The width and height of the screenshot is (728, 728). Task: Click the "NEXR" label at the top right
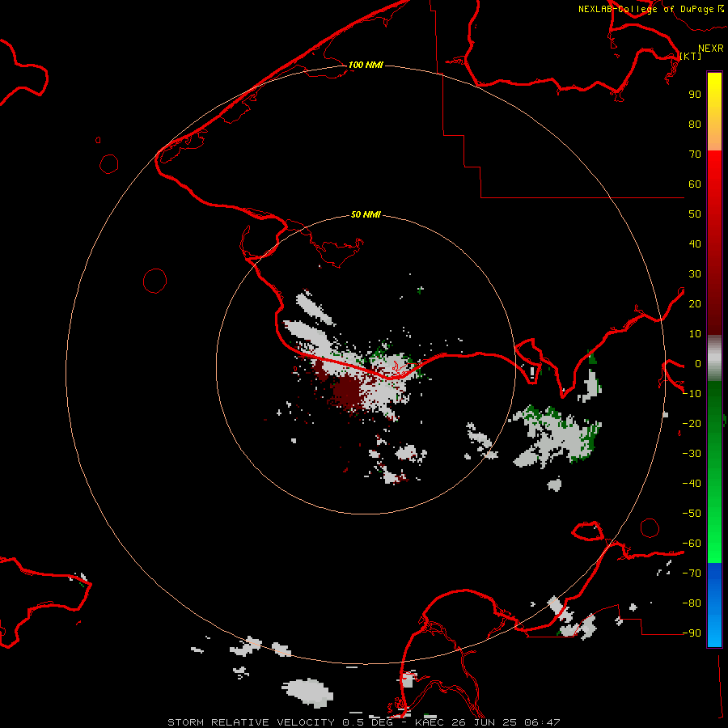click(x=710, y=49)
